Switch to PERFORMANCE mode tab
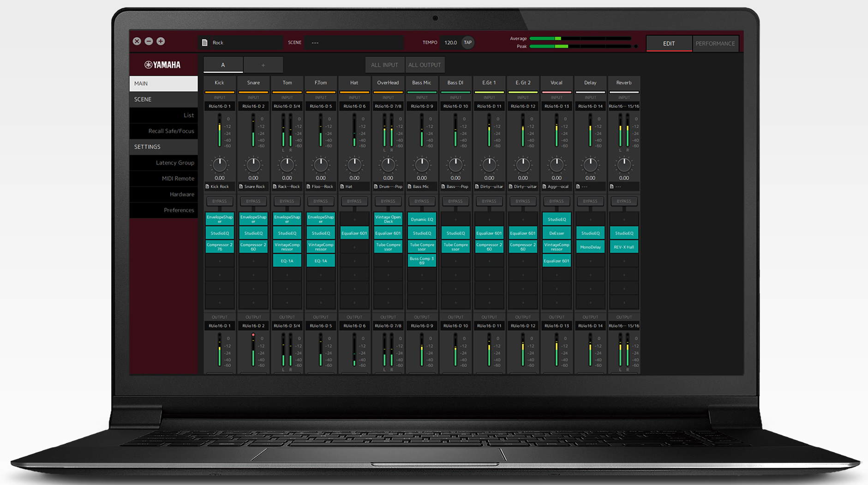The image size is (868, 485). click(x=715, y=43)
